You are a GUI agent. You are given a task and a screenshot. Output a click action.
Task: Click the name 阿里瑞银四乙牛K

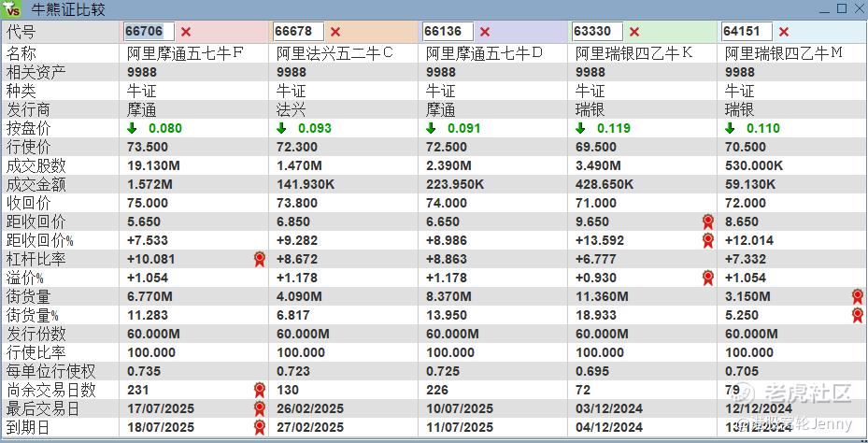point(634,53)
